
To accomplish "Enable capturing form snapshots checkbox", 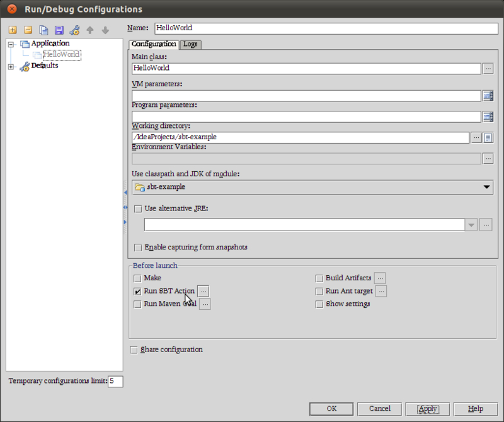I will (x=138, y=248).
